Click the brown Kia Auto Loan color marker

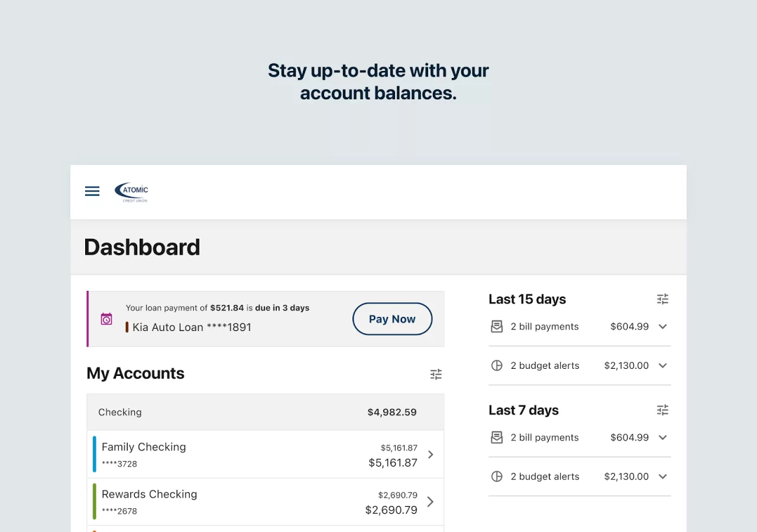tap(127, 327)
